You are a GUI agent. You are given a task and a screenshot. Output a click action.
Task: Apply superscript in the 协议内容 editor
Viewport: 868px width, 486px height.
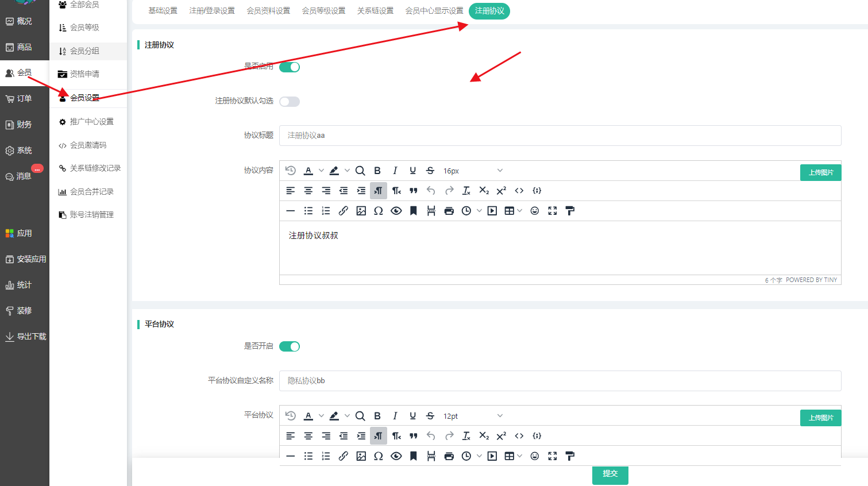click(501, 191)
